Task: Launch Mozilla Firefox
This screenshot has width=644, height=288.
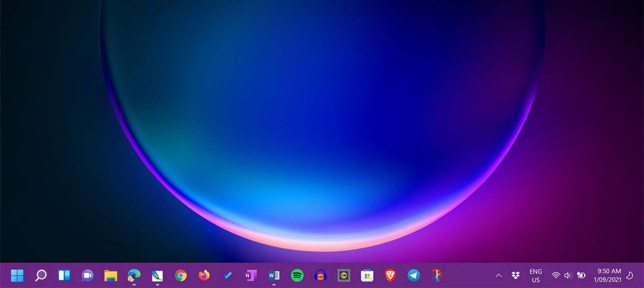Action: [204, 275]
